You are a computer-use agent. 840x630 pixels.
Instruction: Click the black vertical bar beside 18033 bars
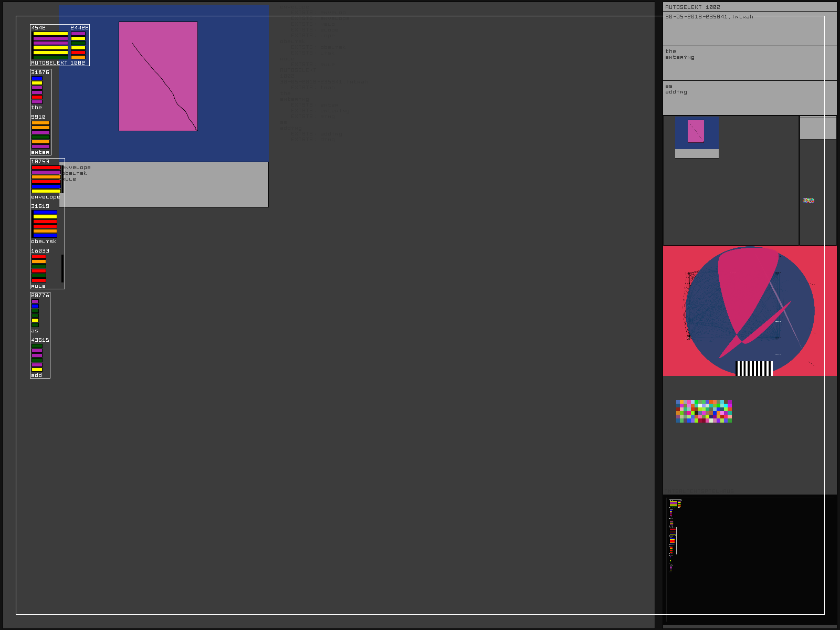point(62,268)
